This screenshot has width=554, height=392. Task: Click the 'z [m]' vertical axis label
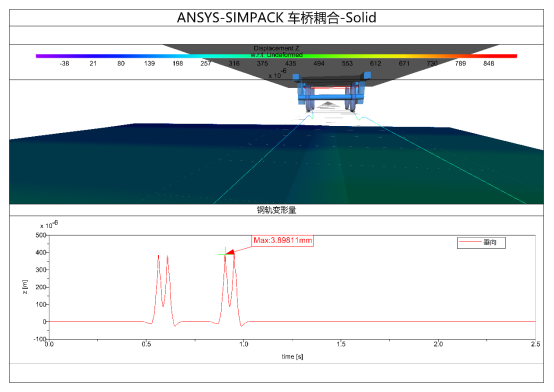coord(24,287)
